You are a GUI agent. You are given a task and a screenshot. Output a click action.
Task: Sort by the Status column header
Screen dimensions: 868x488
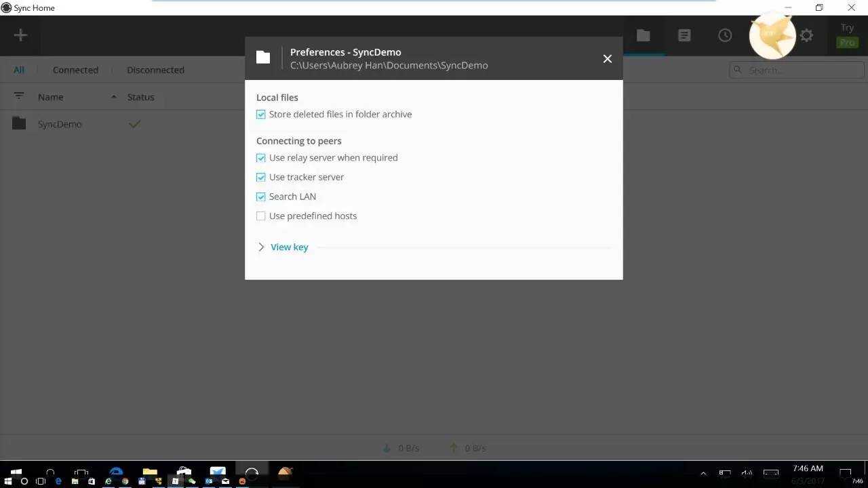pyautogui.click(x=141, y=97)
